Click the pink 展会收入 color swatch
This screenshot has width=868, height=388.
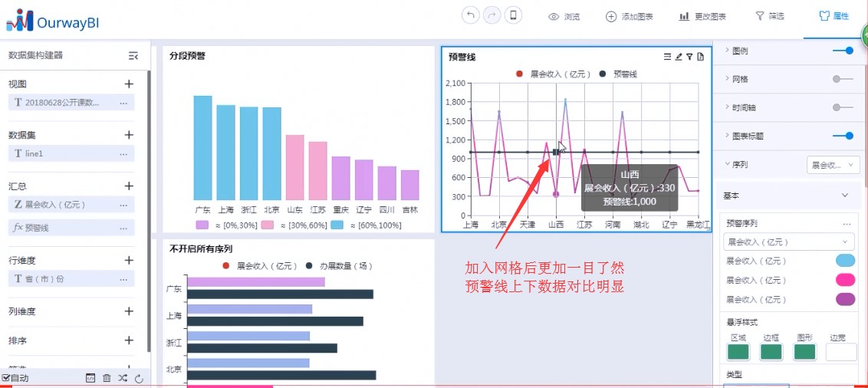click(x=845, y=280)
